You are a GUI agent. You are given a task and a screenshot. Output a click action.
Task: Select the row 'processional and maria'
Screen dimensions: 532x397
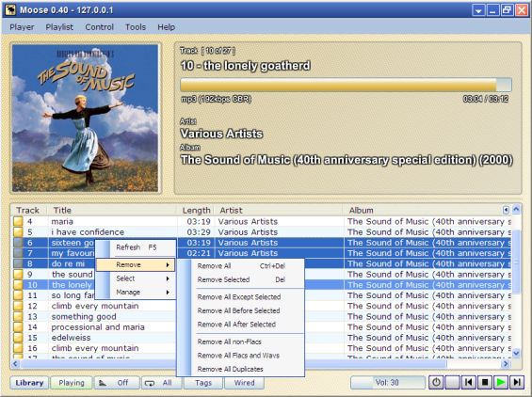[x=262, y=327]
